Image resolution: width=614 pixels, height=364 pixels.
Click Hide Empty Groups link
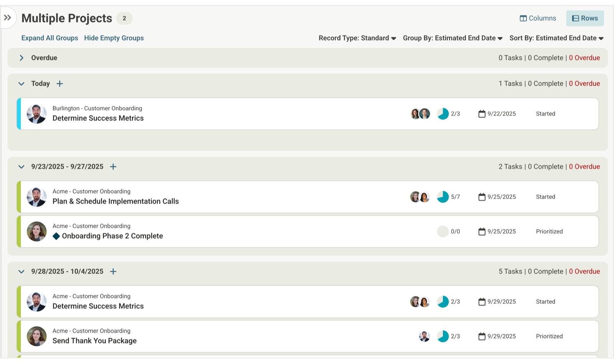pos(114,38)
